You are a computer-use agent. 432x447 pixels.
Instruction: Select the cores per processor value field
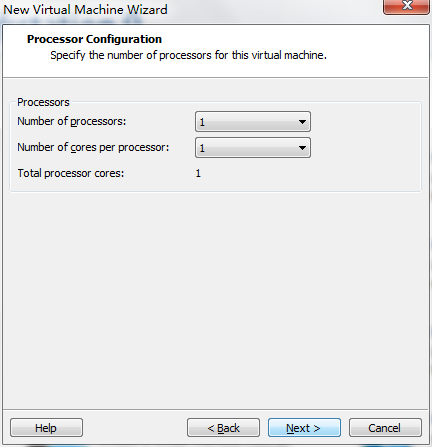[253, 147]
